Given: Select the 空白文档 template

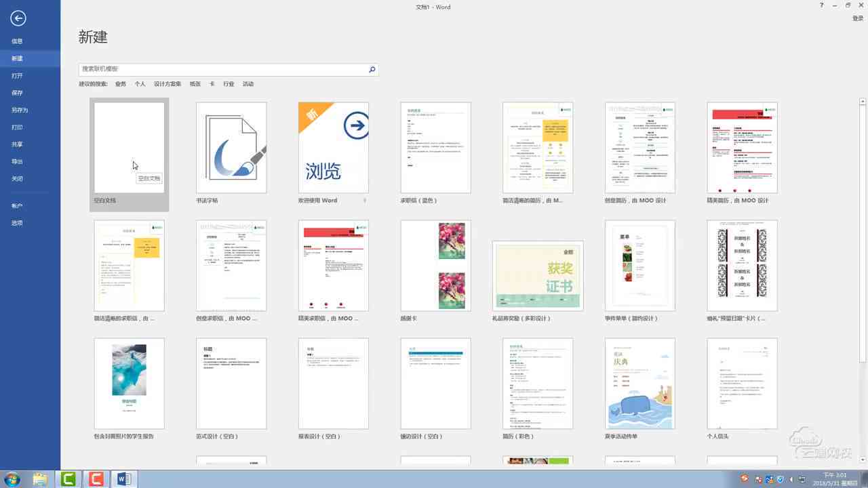Looking at the screenshot, I should pyautogui.click(x=129, y=155).
